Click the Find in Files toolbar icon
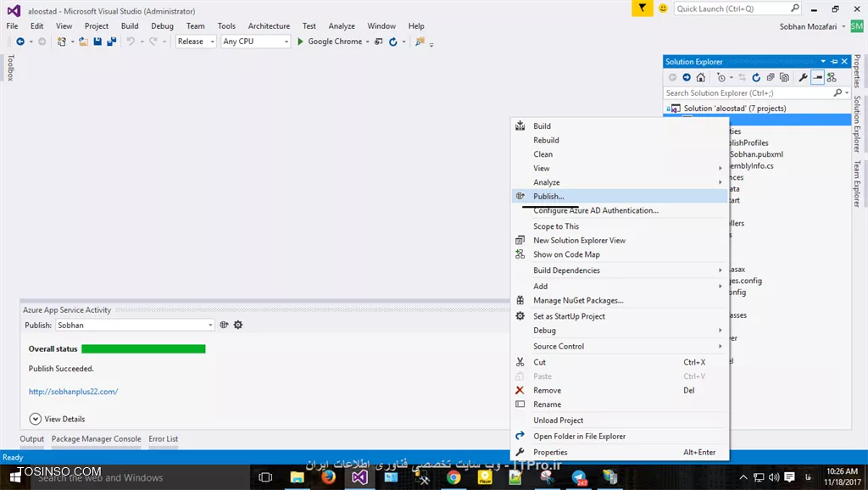 [420, 42]
